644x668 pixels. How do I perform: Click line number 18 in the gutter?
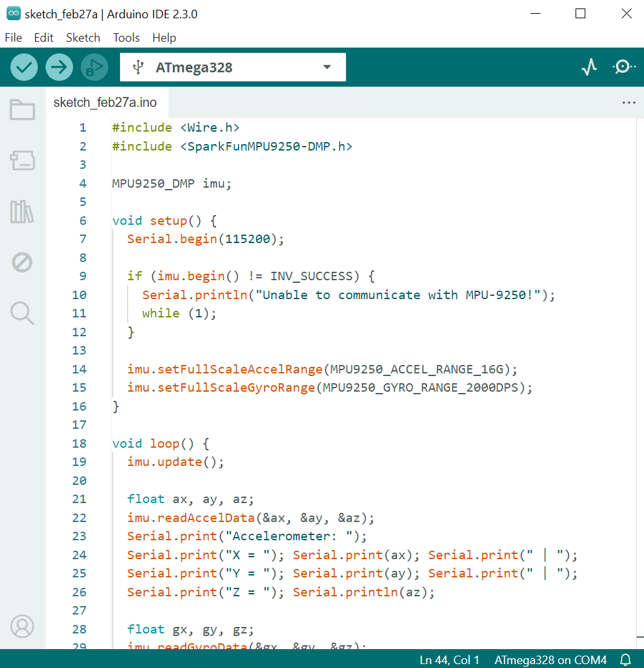pos(80,444)
